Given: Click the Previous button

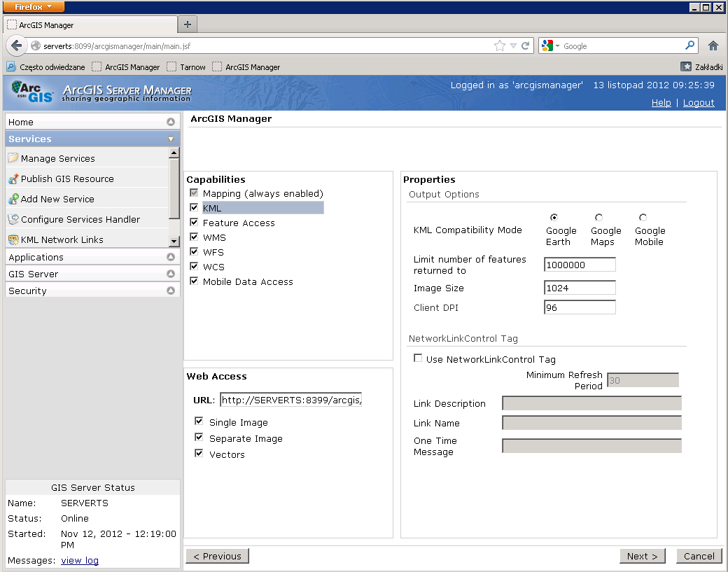Looking at the screenshot, I should [217, 556].
